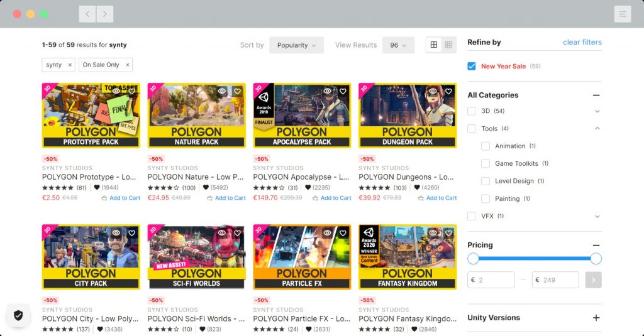Check the 3D category checkbox
Image resolution: width=644 pixels, height=336 pixels.
[x=472, y=111]
